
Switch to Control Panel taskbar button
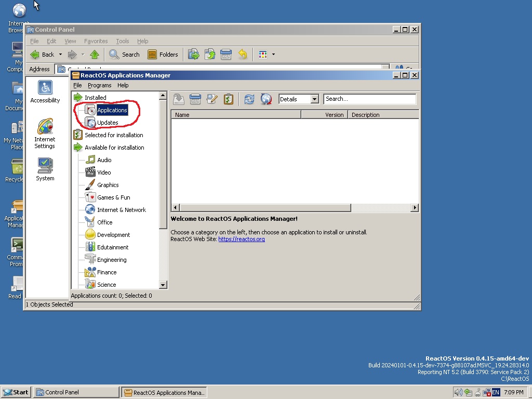pyautogui.click(x=76, y=393)
